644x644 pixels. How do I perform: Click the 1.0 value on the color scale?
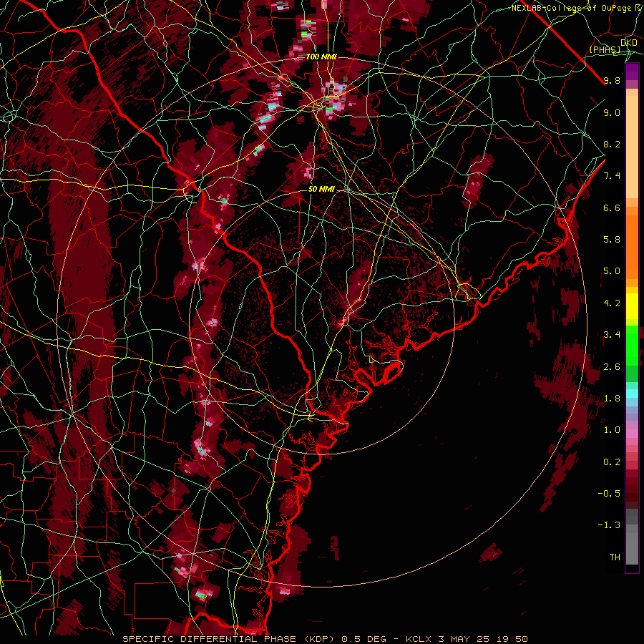[x=612, y=430]
